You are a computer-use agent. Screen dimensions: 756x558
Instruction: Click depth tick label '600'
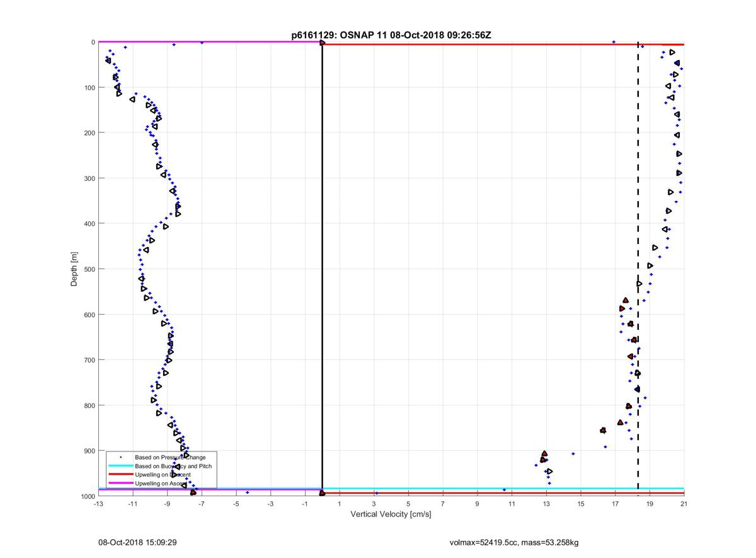pos(89,314)
